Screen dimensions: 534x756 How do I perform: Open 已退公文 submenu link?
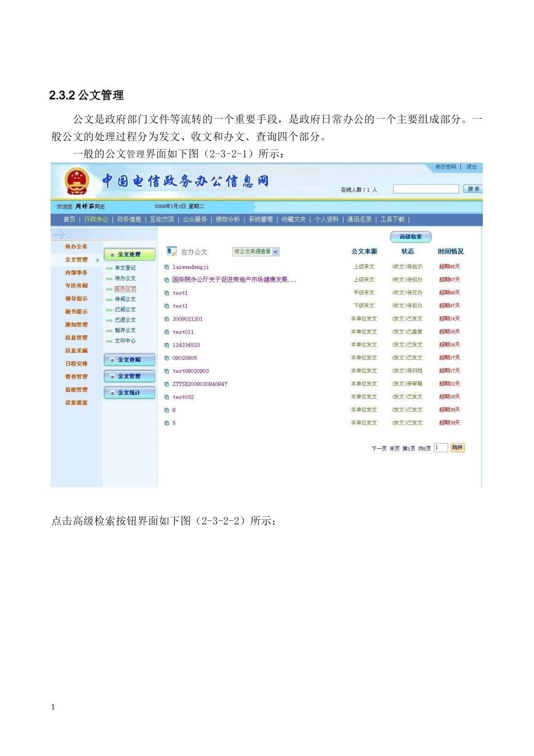coord(125,320)
